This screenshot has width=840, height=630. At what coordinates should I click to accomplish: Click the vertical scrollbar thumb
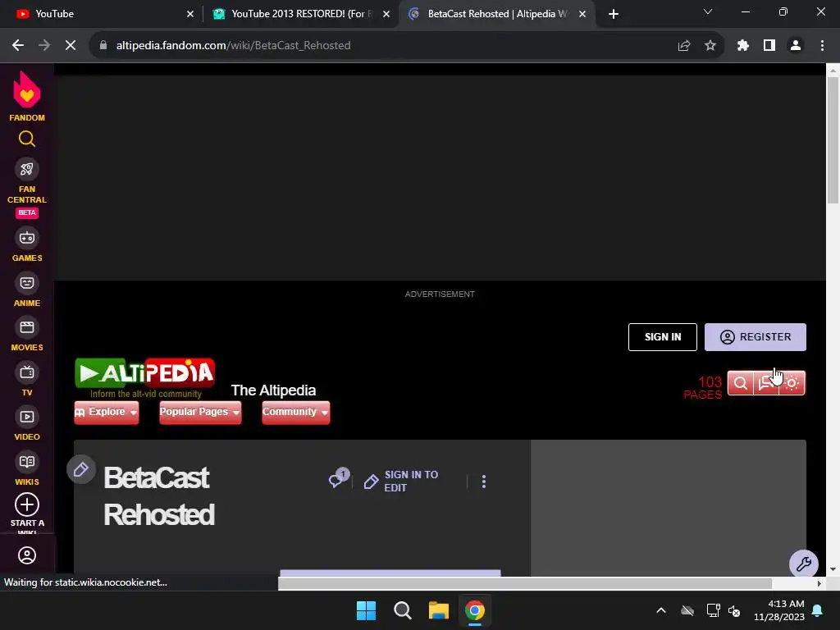point(833,140)
